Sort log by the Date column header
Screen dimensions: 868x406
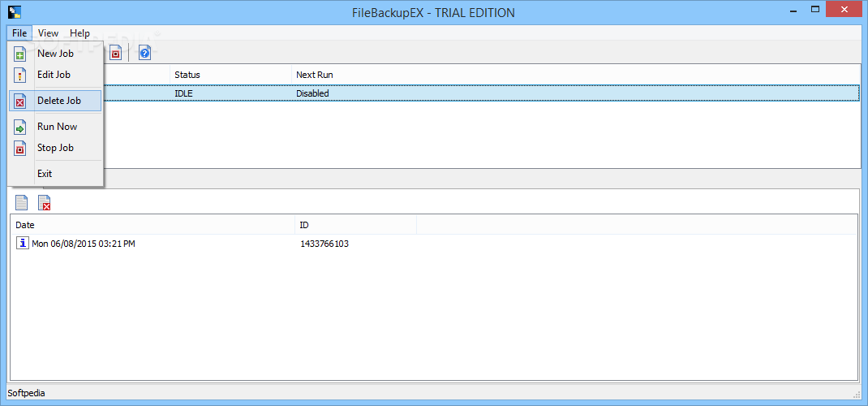point(153,225)
